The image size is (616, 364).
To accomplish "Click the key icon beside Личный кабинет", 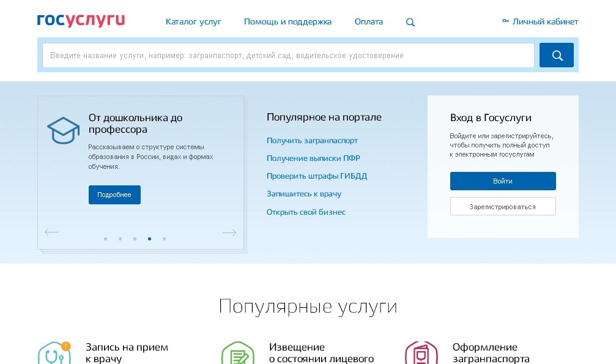I will point(505,21).
